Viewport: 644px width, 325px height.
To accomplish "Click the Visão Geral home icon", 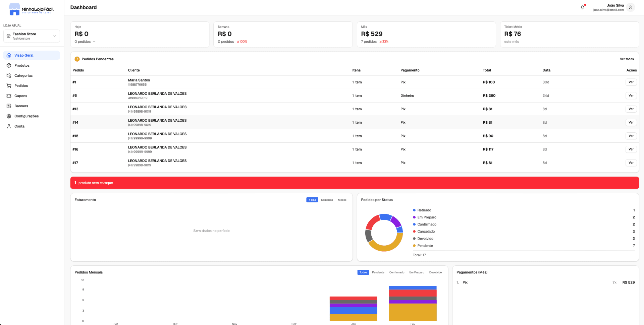I will [x=9, y=55].
